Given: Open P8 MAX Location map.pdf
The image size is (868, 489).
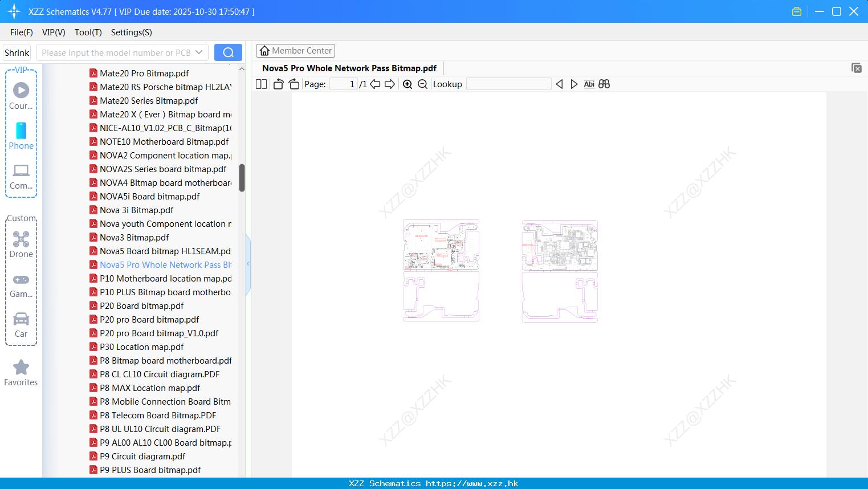Looking at the screenshot, I should pos(145,388).
